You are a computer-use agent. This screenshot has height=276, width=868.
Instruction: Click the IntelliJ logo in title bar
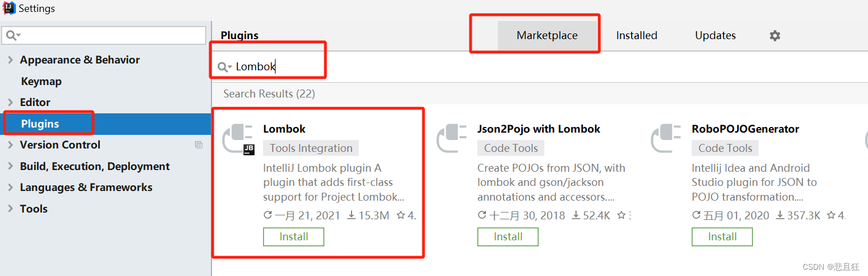[x=9, y=9]
